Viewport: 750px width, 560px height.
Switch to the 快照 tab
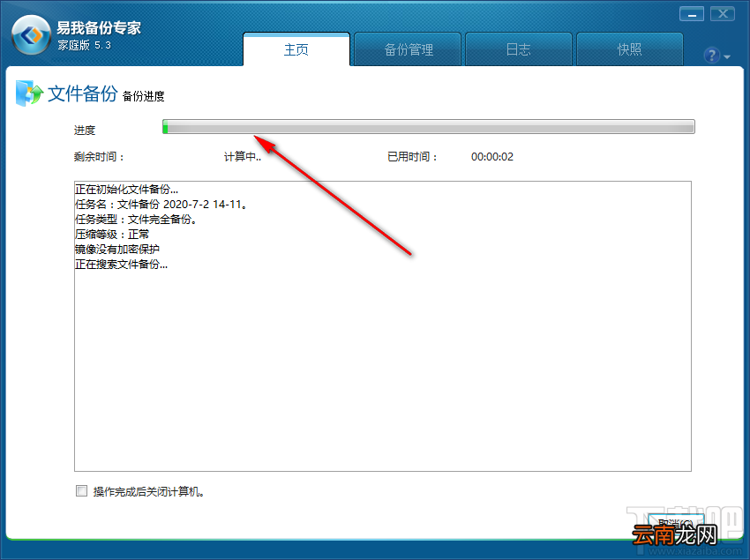click(629, 49)
